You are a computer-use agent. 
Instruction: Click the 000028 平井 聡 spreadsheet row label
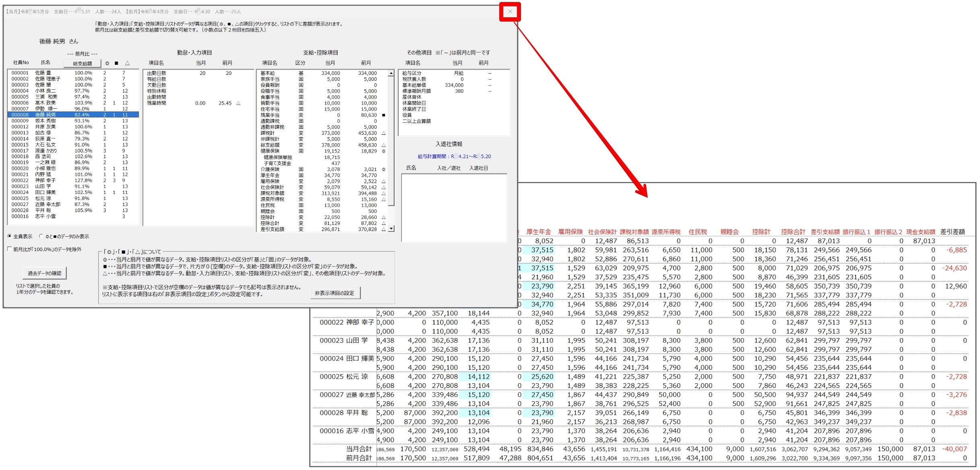tap(344, 413)
